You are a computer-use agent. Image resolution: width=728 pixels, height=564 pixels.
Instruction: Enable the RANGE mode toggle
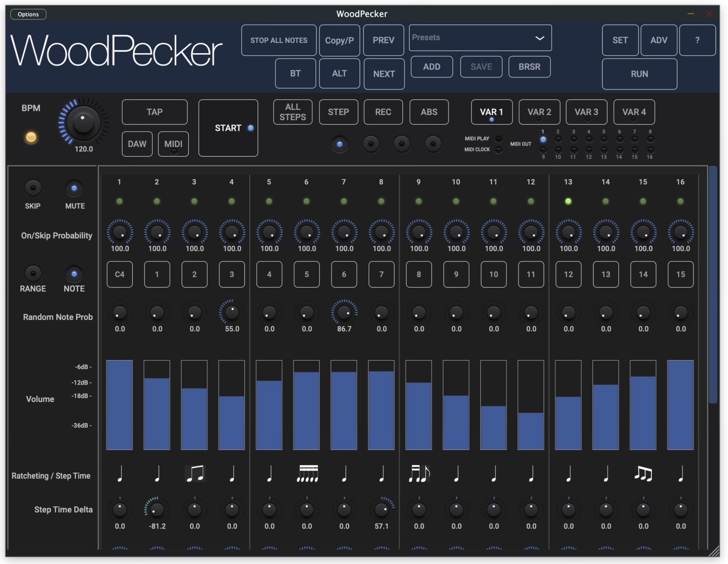33,274
